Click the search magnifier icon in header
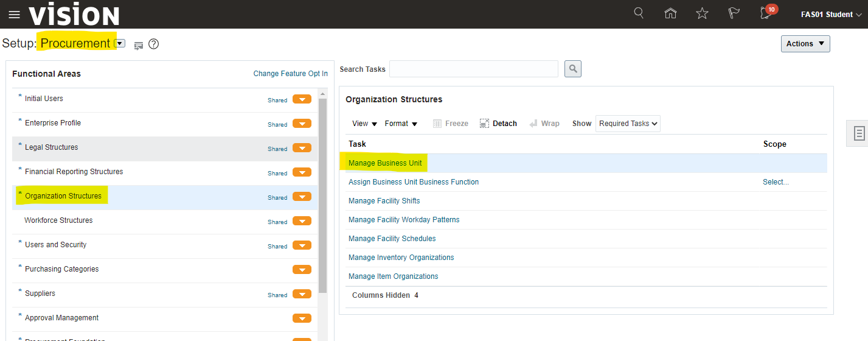The height and width of the screenshot is (341, 868). point(639,13)
